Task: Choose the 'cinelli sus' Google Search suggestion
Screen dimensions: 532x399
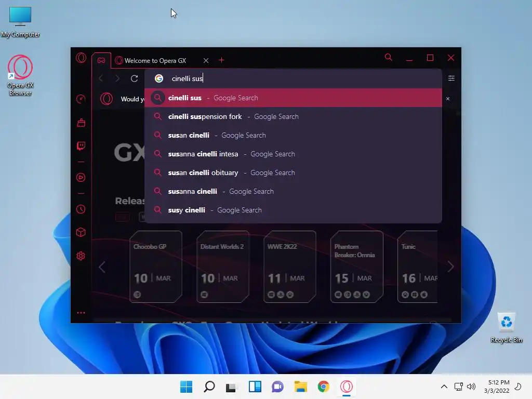Action: [x=293, y=98]
